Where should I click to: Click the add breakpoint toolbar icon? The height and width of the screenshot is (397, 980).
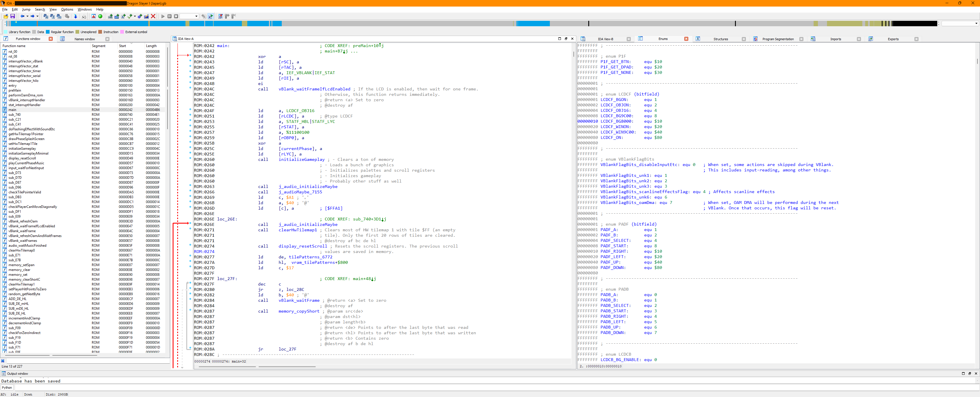(x=227, y=16)
